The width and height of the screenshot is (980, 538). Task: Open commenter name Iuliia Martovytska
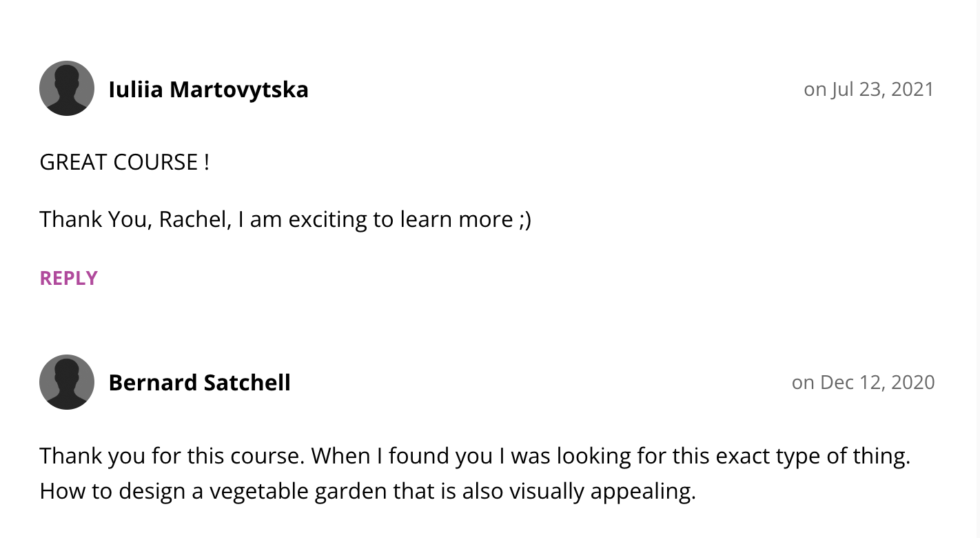coord(208,90)
